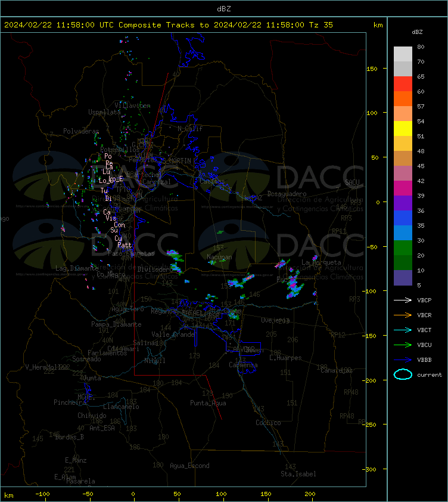Image resolution: width=448 pixels, height=502 pixels.
Task: Click the 'Agua_Escond' map label
Action: coord(189,466)
